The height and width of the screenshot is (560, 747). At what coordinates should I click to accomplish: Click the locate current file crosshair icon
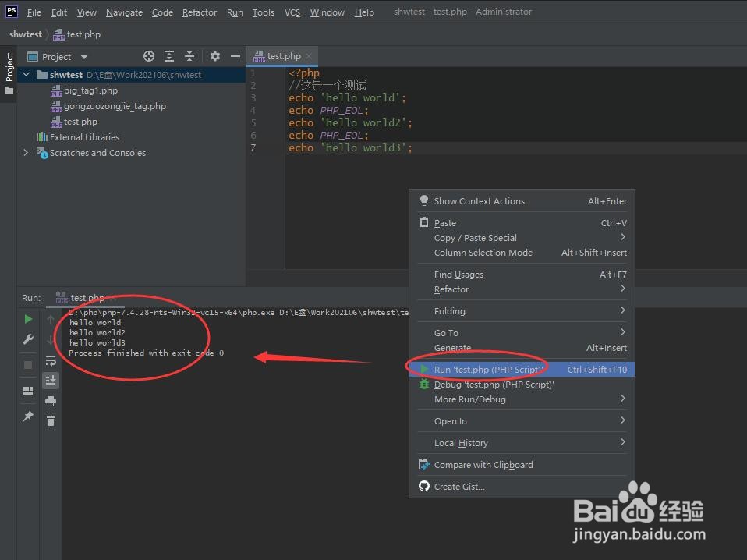pyautogui.click(x=149, y=56)
